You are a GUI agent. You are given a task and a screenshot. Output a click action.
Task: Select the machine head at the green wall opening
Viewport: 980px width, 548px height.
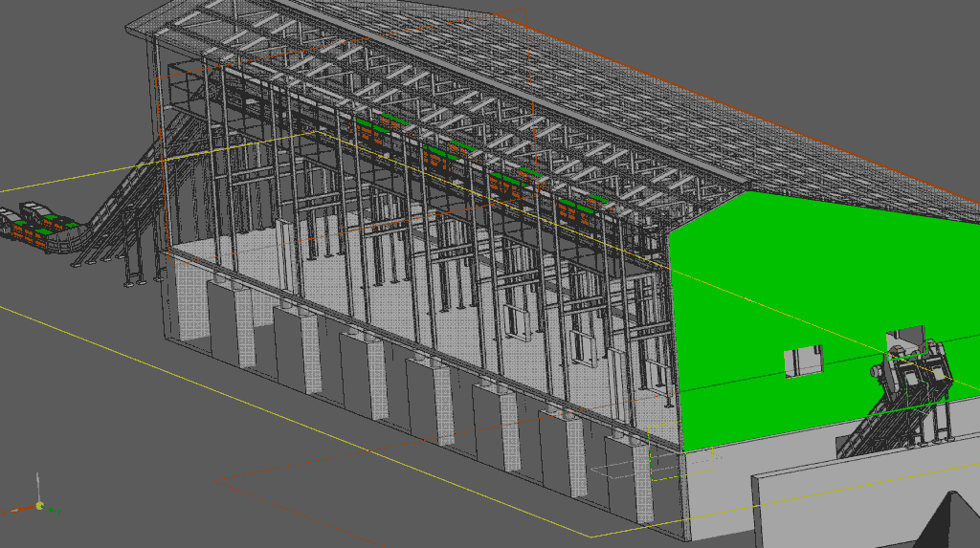(911, 368)
